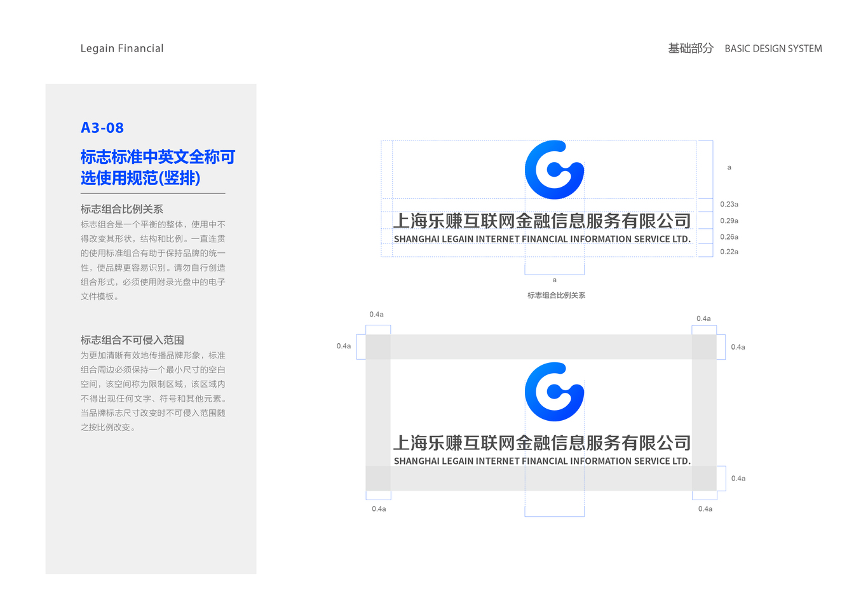Click the line '之按比例改变。' in the sidebar
Image resolution: width=868 pixels, height=614 pixels.
coord(108,427)
